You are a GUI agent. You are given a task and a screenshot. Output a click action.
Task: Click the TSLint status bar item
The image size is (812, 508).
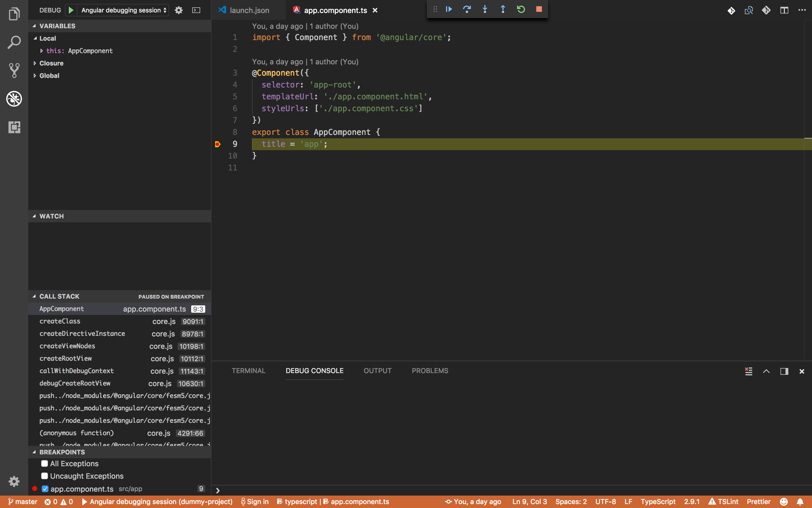click(x=723, y=502)
